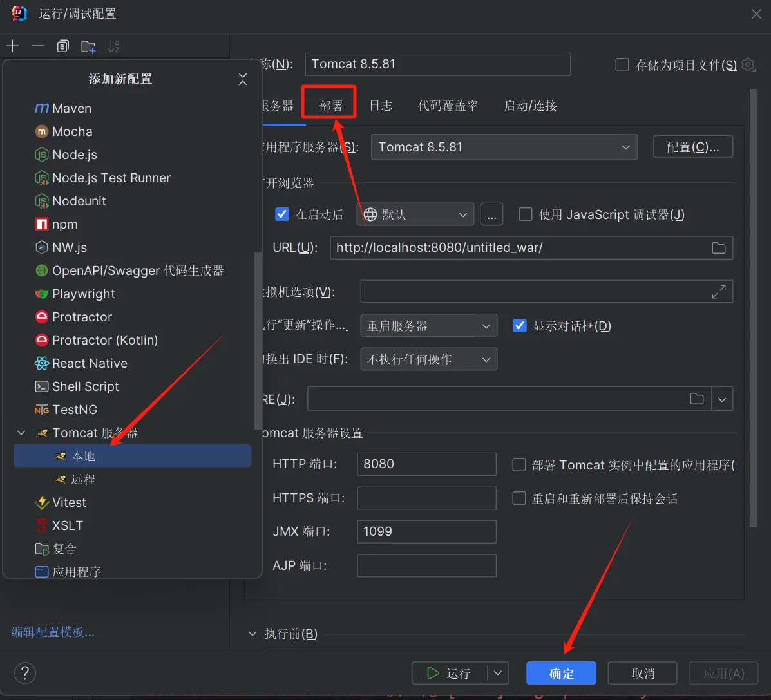771x700 pixels.
Task: Click the folder icon in URL field
Action: [x=719, y=248]
